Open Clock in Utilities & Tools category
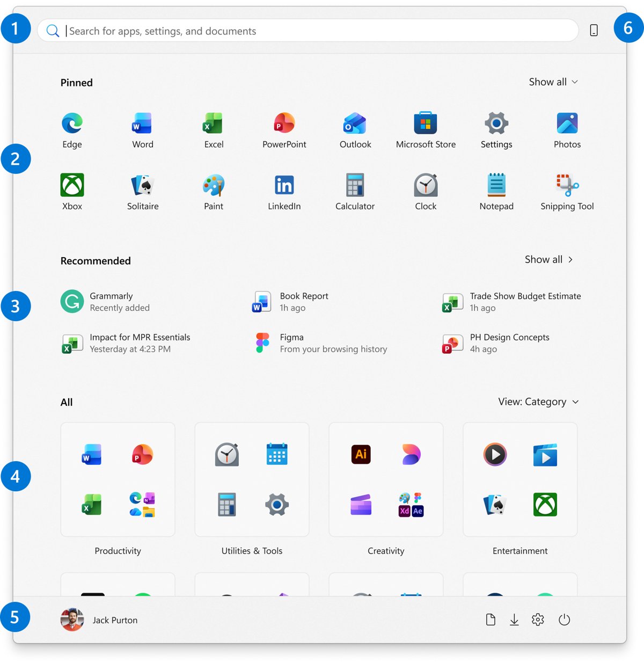 pyautogui.click(x=227, y=455)
